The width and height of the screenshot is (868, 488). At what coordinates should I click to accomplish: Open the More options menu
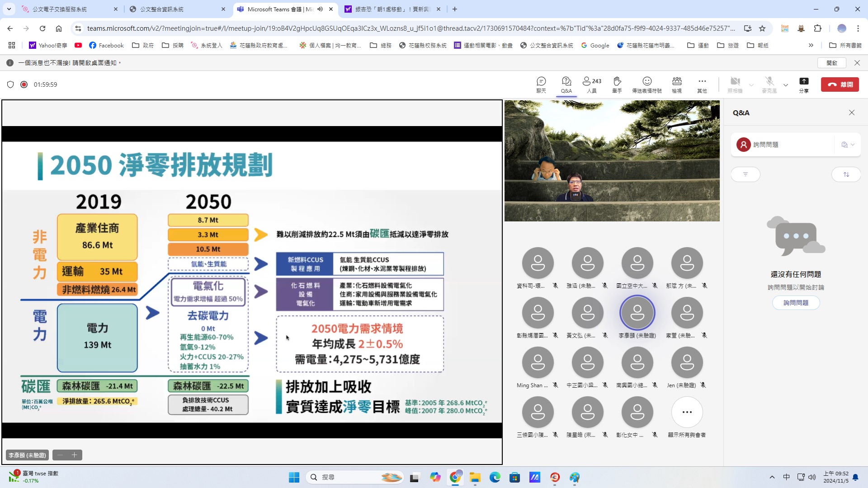702,84
